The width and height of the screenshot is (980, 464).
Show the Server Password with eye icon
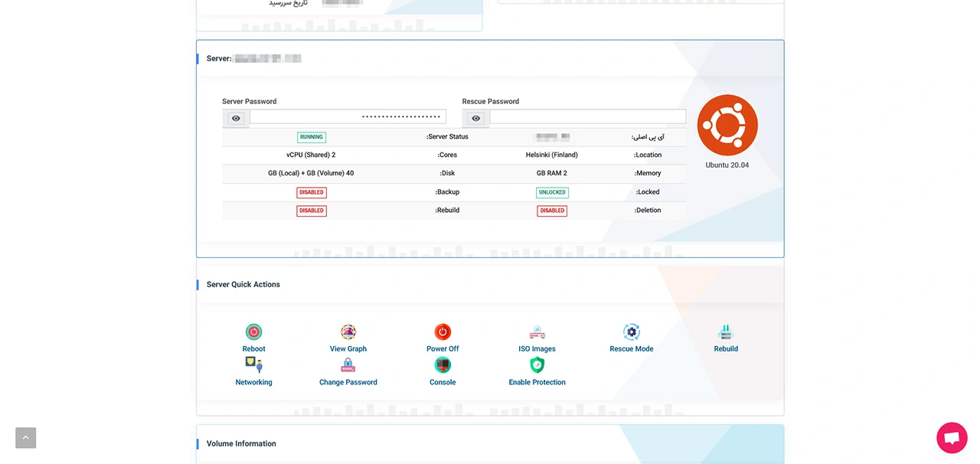[236, 118]
